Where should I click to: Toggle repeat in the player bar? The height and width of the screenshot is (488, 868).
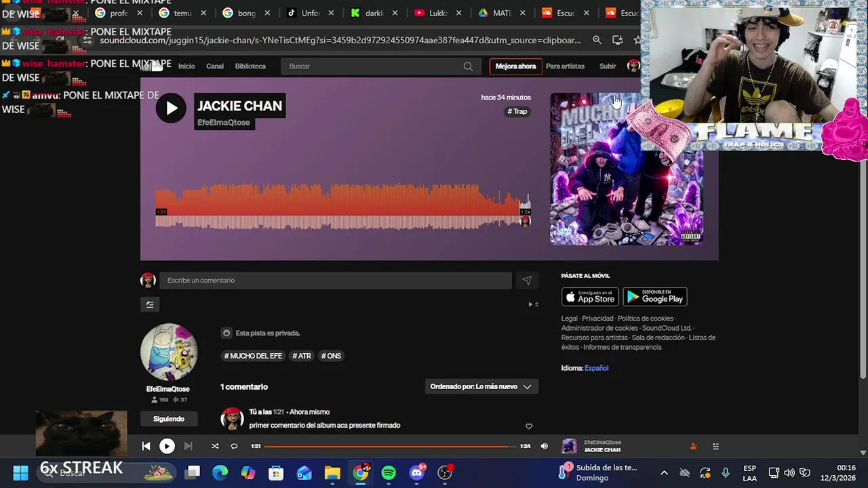point(234,446)
